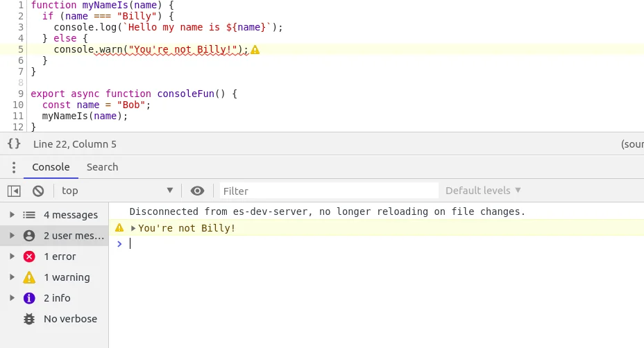Screen dimensions: 644x348
Task: Open the Default levels dropdown
Action: point(483,191)
